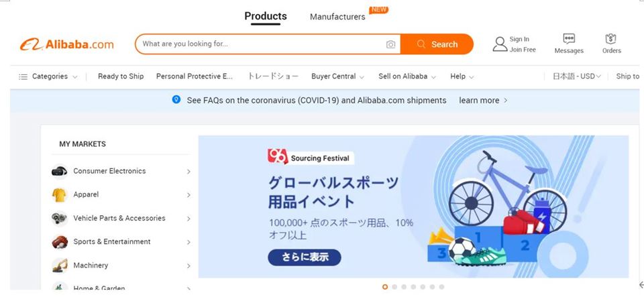Open the Ready to Ship menu item
Image resolution: width=644 pixels, height=297 pixels.
coord(121,76)
